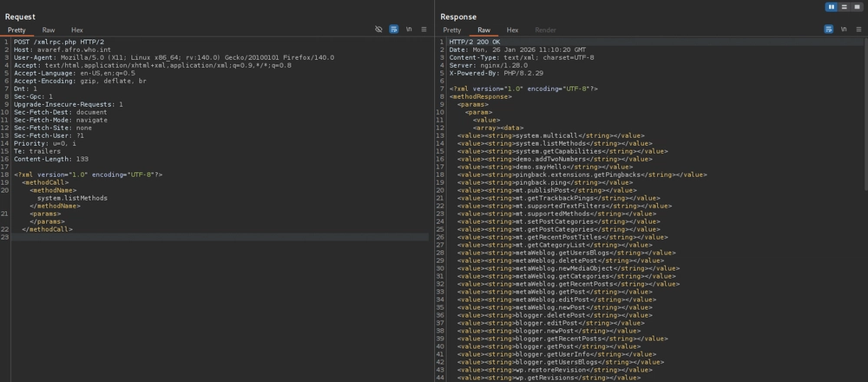Click the 'Accept-Language: en-US,en;q=0.5' header
This screenshot has width=868, height=382.
pos(75,73)
